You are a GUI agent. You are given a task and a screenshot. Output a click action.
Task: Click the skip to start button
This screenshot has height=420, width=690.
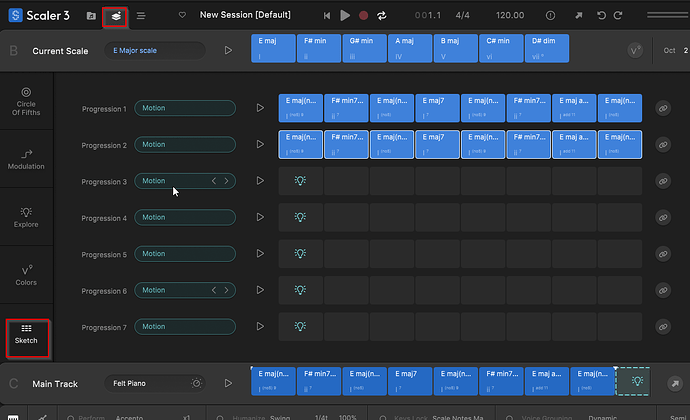(x=327, y=15)
